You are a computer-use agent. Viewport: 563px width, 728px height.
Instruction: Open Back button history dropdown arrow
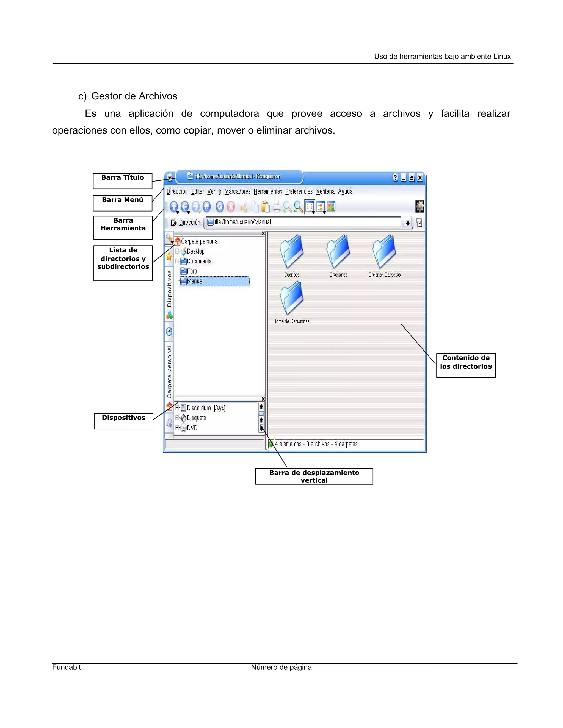click(x=189, y=212)
